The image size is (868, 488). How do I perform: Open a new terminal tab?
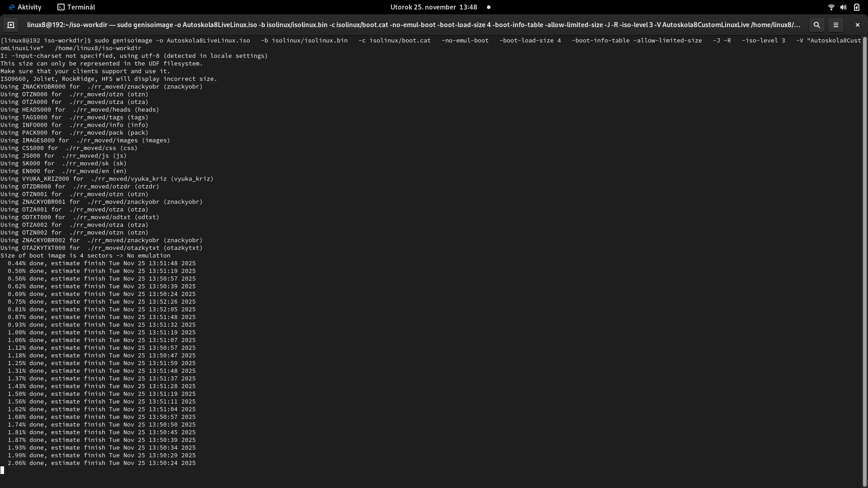pyautogui.click(x=10, y=25)
